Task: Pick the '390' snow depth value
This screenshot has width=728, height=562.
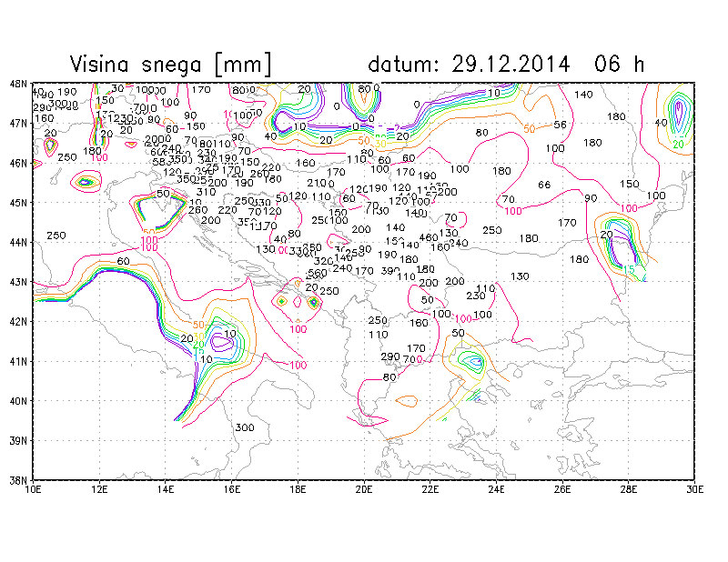Action: pyautogui.click(x=390, y=270)
